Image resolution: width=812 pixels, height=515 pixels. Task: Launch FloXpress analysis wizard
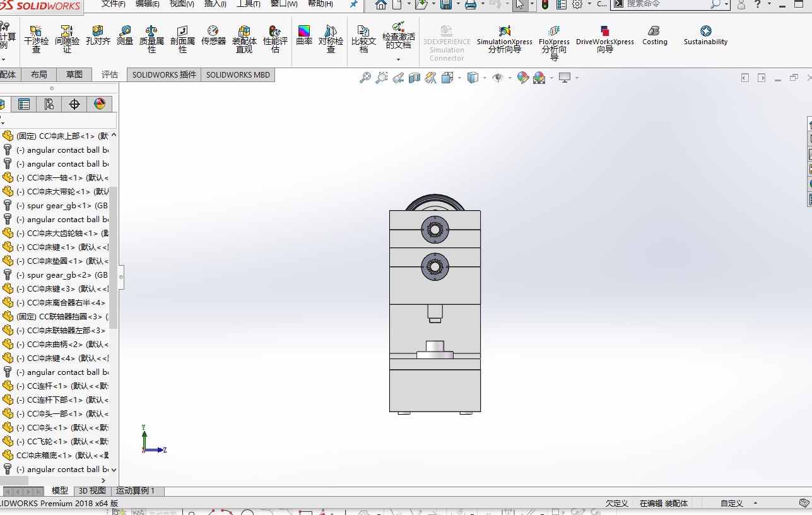point(554,43)
